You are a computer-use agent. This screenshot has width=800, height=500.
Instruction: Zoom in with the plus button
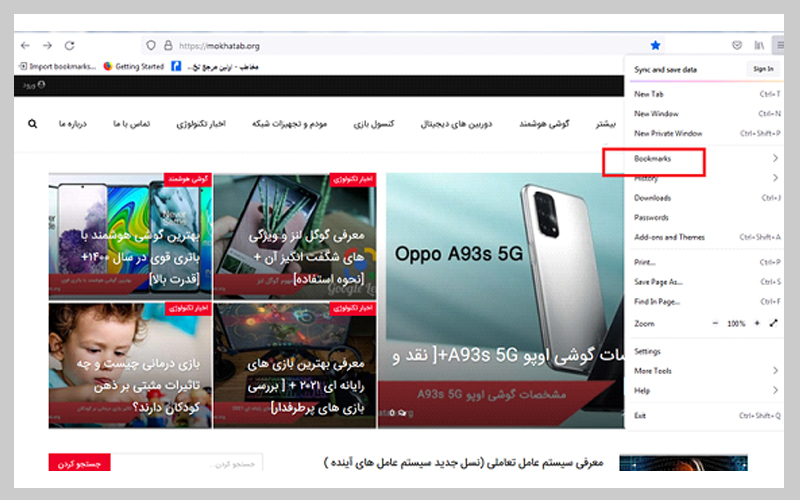pos(757,323)
